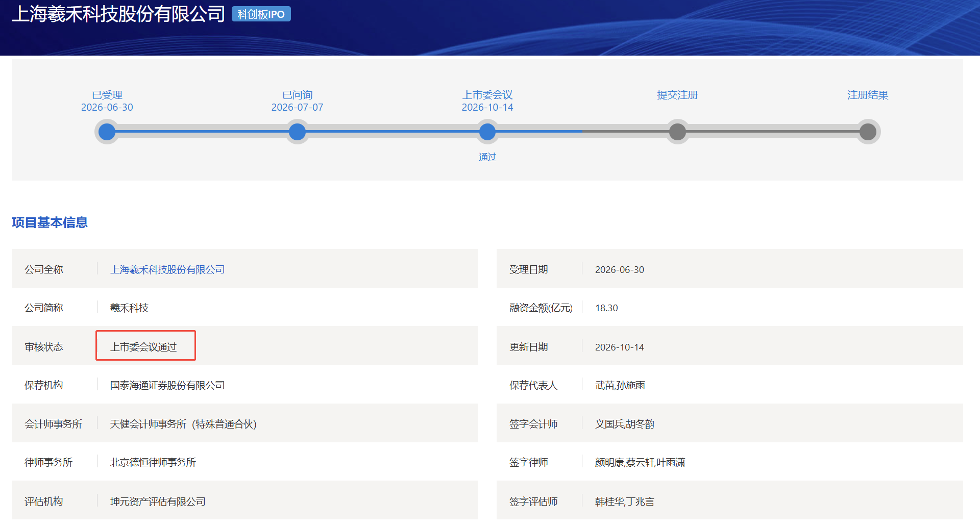
Task: Click the 融资金额(亿元) field label
Action: 541,308
